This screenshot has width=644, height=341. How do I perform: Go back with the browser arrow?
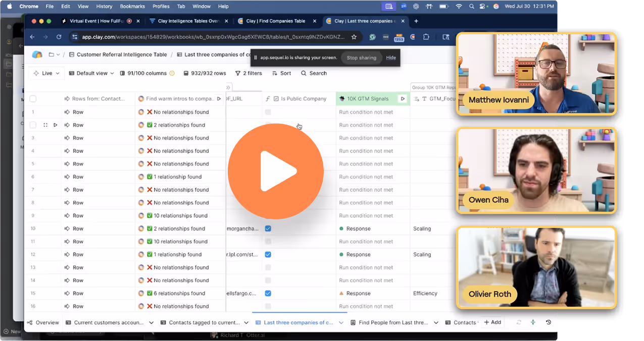click(x=32, y=37)
